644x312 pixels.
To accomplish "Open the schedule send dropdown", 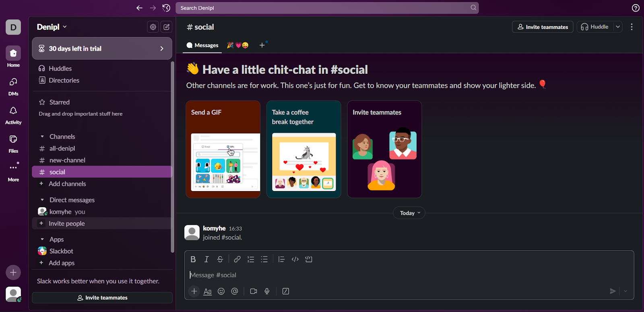I will click(x=625, y=291).
